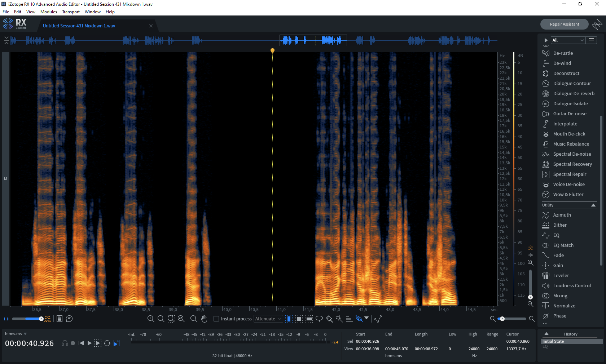Open the All module filter dropdown
The height and width of the screenshot is (364, 606).
coord(568,40)
